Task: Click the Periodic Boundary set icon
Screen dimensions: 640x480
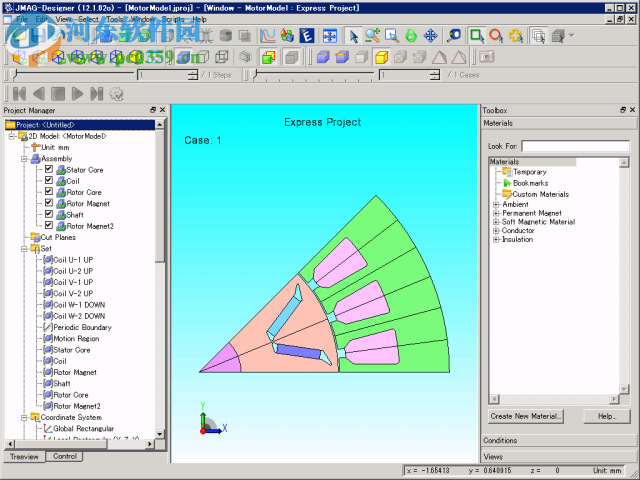Action: tap(47, 327)
